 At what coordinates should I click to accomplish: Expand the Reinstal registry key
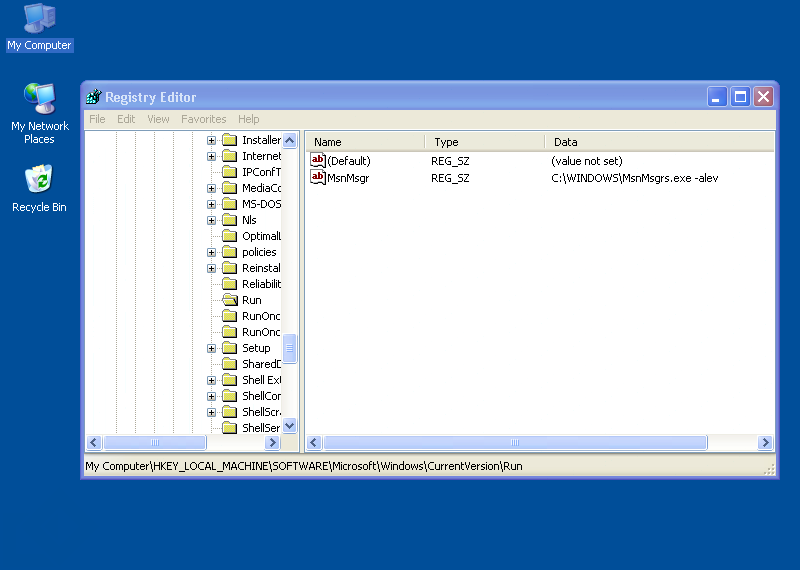click(x=211, y=268)
